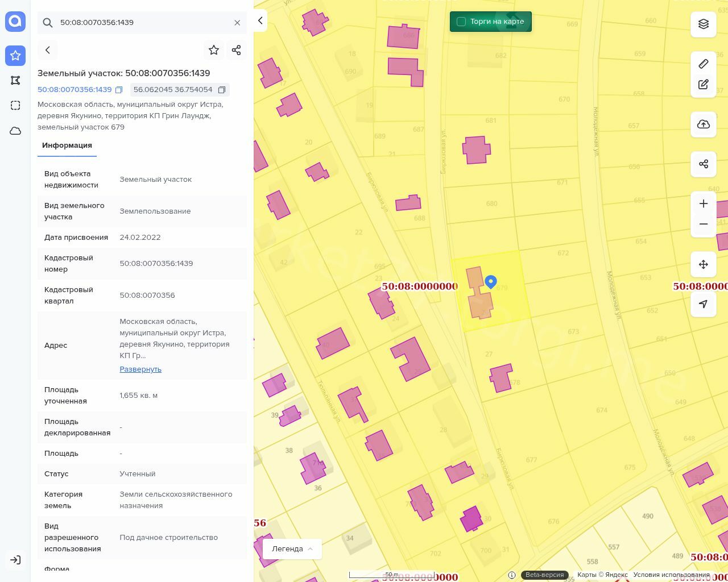Image resolution: width=728 pixels, height=582 pixels.
Task: Open Favorites in the left sidebar
Action: (15, 56)
